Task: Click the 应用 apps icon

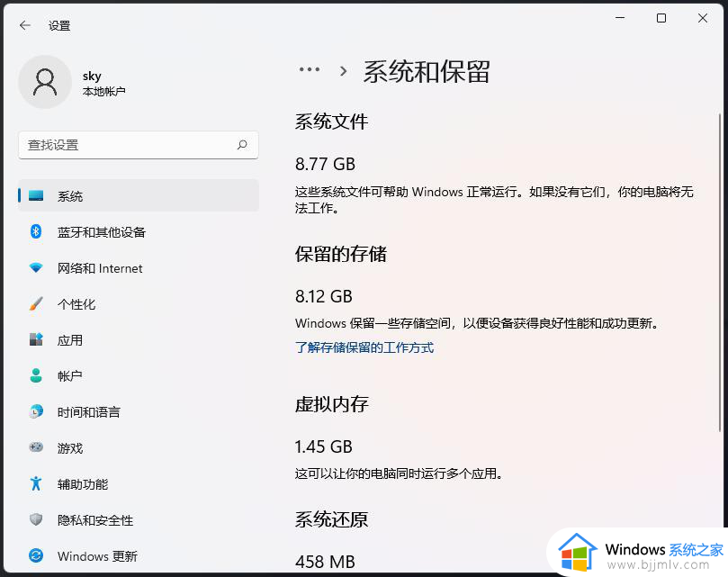Action: (36, 339)
